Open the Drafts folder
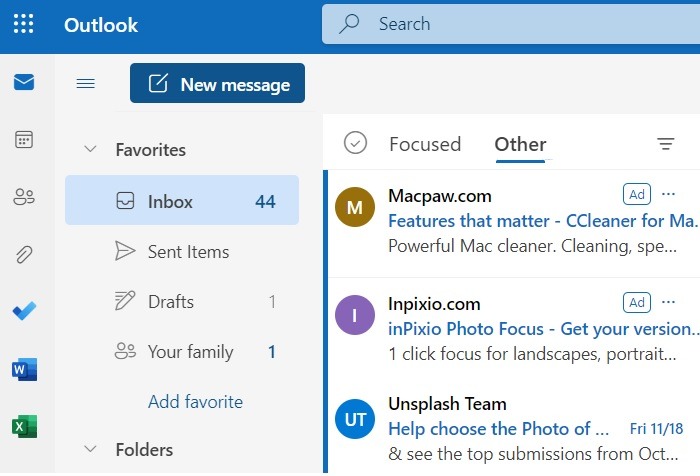The height and width of the screenshot is (476, 700). 182,301
